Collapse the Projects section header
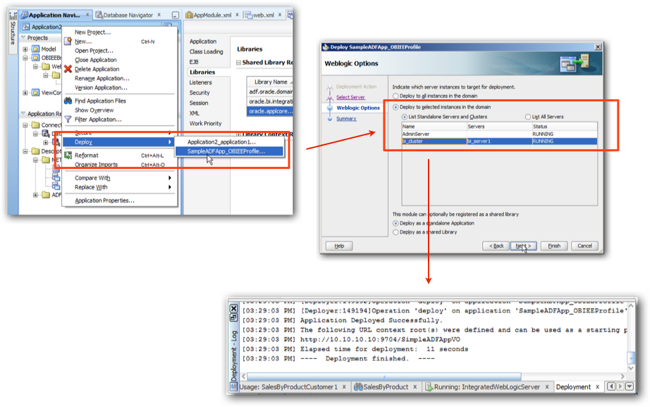 pyautogui.click(x=23, y=38)
